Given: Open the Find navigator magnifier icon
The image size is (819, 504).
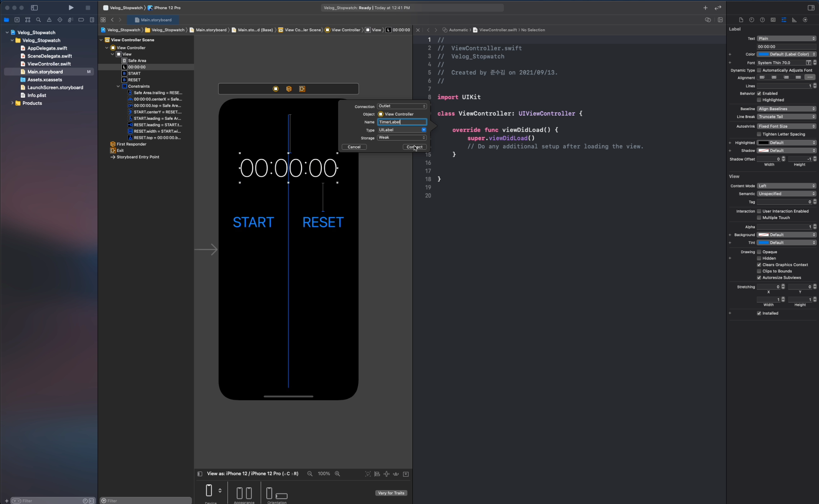Looking at the screenshot, I should click(x=38, y=20).
